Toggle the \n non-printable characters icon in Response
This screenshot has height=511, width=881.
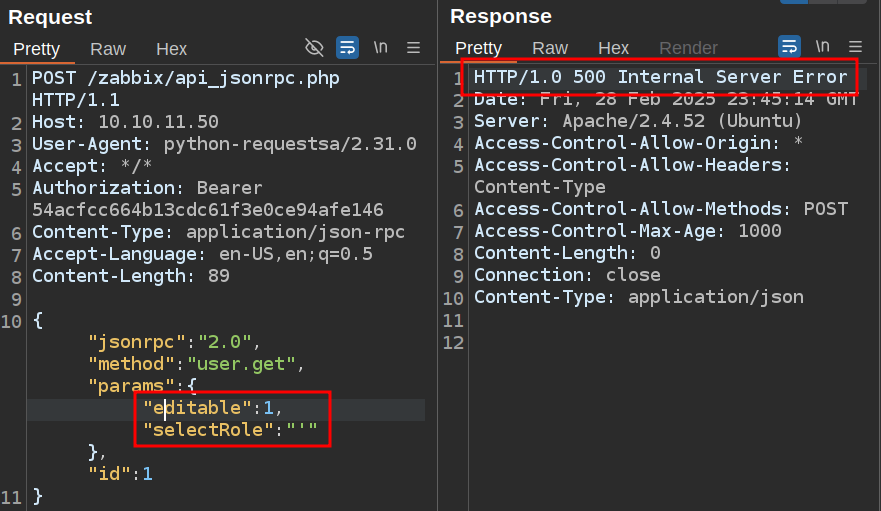click(x=822, y=47)
